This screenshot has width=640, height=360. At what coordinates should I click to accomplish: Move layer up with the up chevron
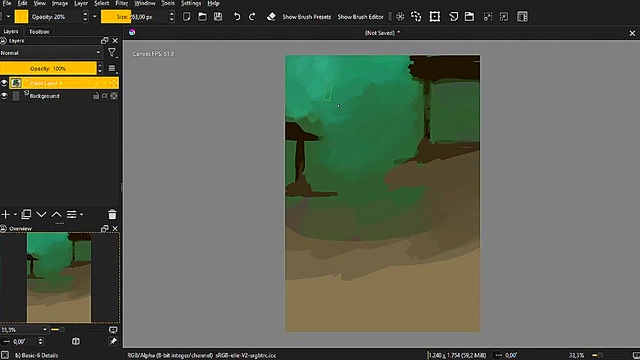click(x=56, y=214)
